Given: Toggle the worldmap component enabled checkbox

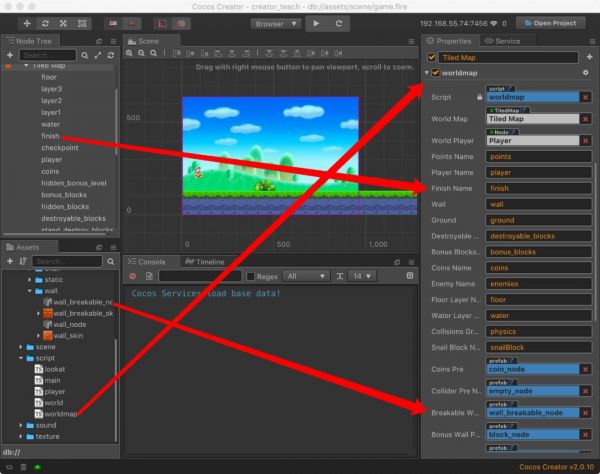Looking at the screenshot, I should (435, 73).
